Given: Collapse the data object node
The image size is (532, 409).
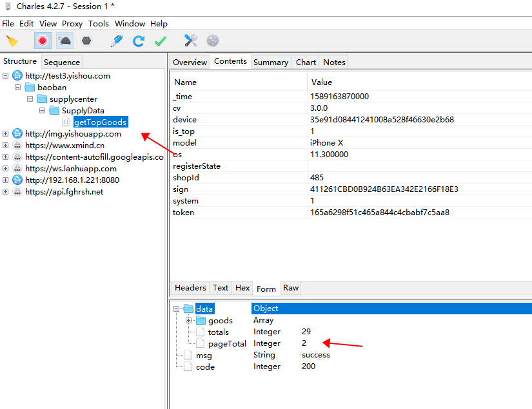Looking at the screenshot, I should (x=176, y=309).
